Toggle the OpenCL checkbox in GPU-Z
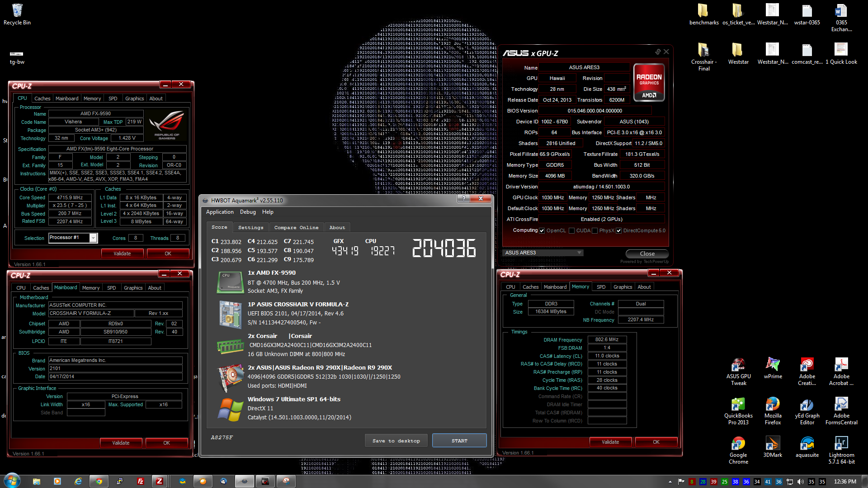Viewport: 868px width, 488px height. pyautogui.click(x=542, y=230)
